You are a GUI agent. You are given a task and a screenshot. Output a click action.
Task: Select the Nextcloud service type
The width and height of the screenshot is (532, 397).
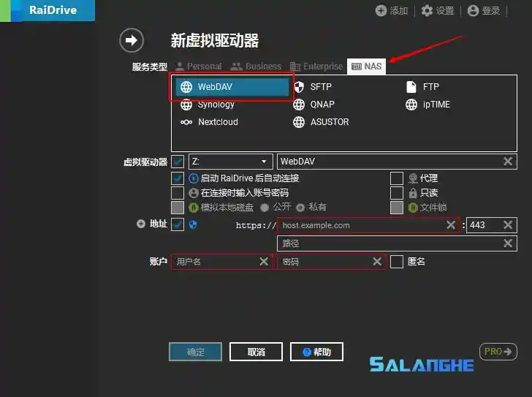209,122
